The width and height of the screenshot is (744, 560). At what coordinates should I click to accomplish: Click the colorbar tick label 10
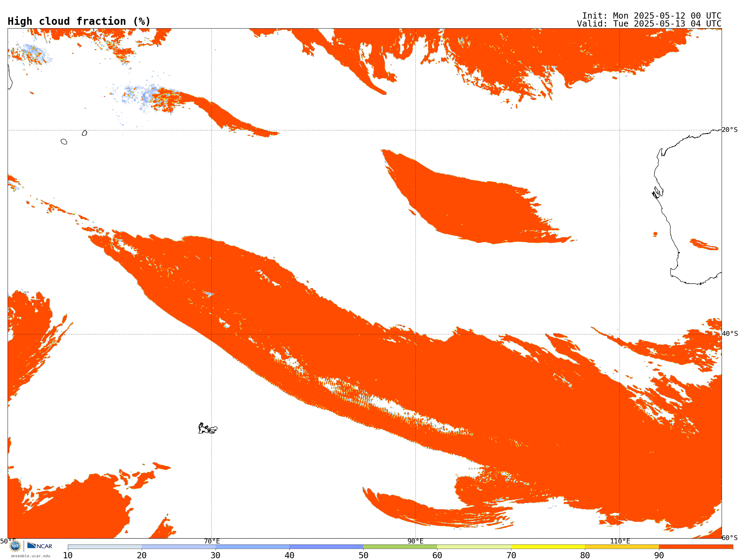pos(68,555)
